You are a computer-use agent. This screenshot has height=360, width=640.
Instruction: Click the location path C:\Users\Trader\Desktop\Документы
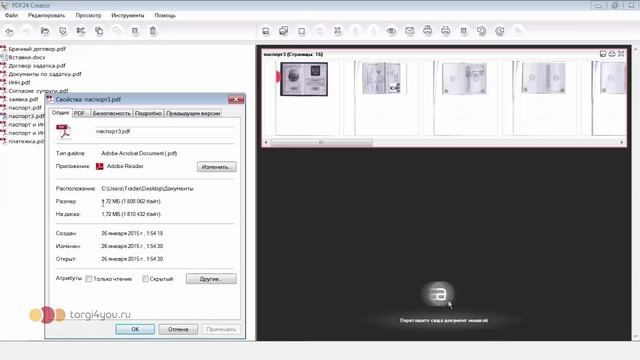pos(147,189)
